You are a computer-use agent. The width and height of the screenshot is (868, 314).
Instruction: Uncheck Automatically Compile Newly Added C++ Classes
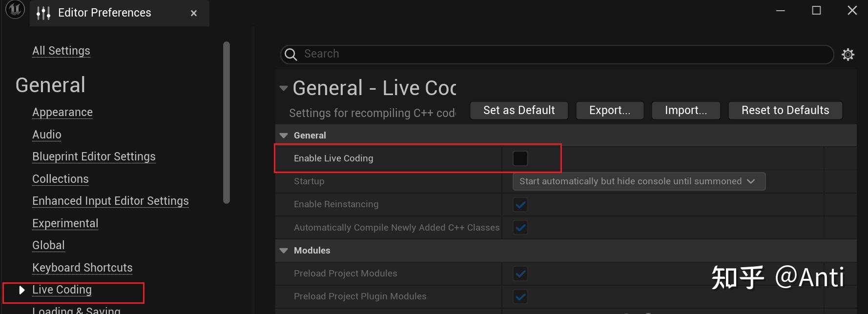(x=520, y=227)
